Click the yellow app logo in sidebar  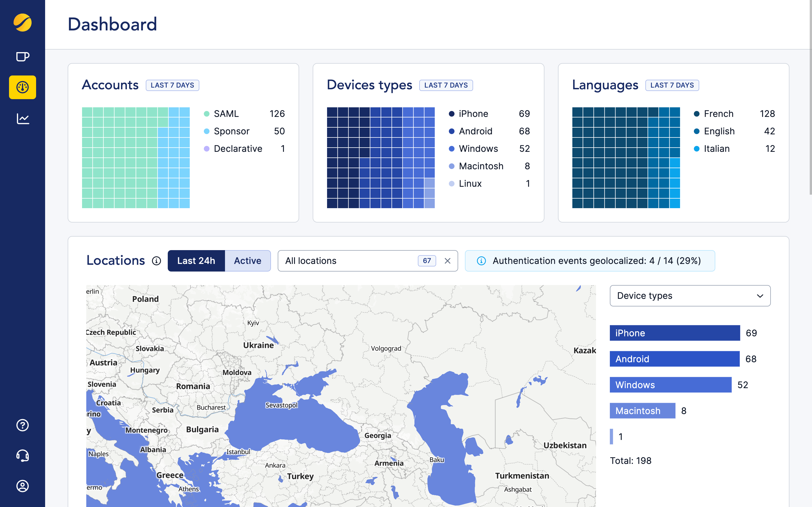click(x=23, y=23)
